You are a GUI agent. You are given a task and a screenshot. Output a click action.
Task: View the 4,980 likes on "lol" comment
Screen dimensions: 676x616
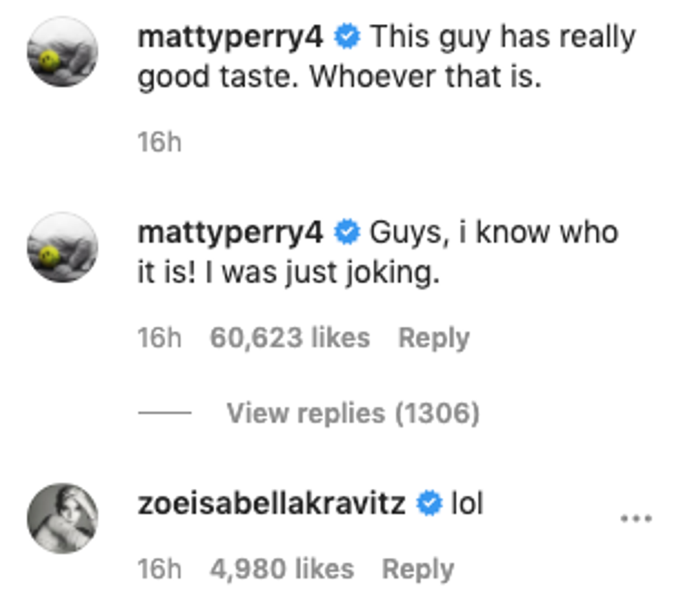pyautogui.click(x=281, y=570)
